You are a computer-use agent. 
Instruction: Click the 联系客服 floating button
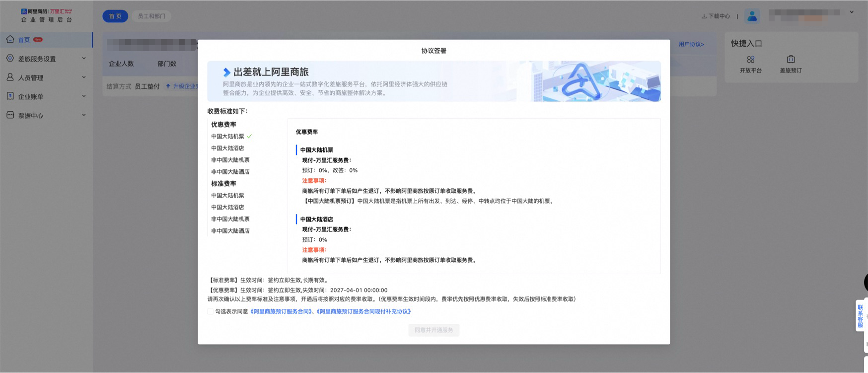[x=860, y=316]
